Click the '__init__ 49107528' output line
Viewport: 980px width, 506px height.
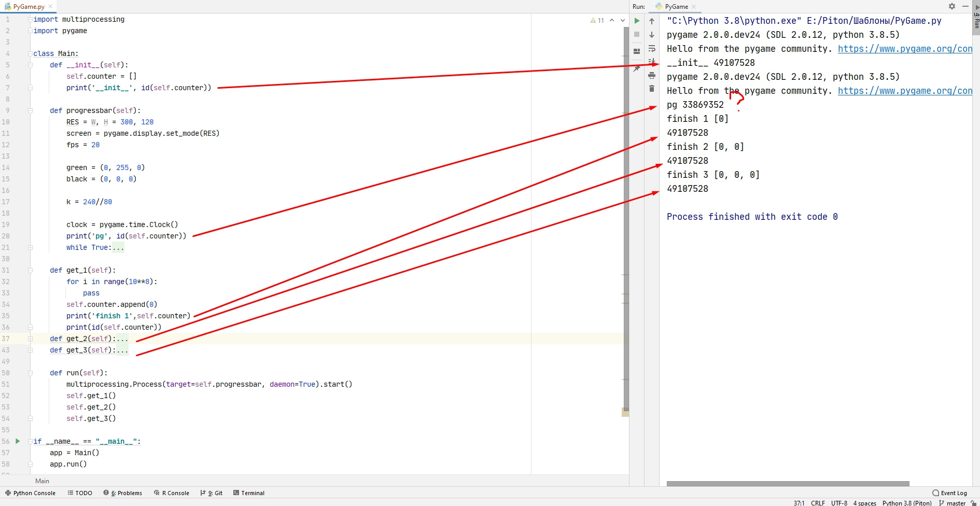tap(710, 63)
